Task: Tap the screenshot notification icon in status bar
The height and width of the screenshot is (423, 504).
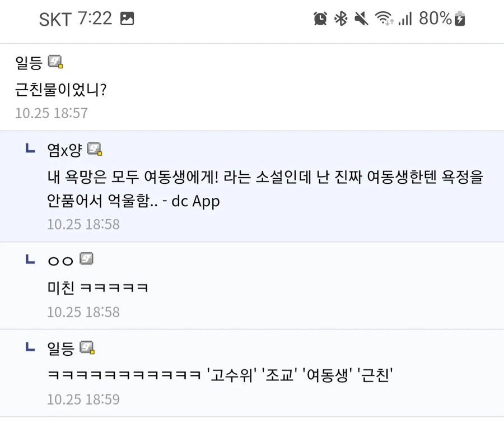Action: (x=128, y=18)
